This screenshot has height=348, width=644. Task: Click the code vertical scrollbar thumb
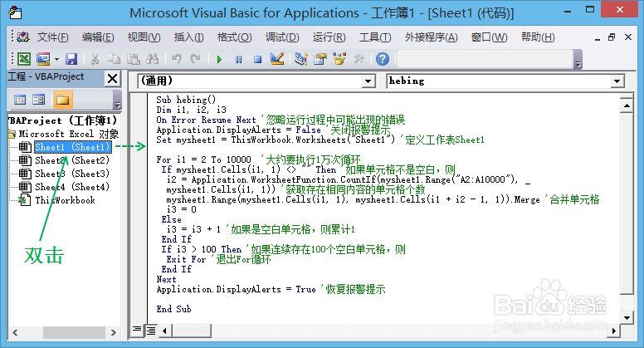pyautogui.click(x=627, y=203)
